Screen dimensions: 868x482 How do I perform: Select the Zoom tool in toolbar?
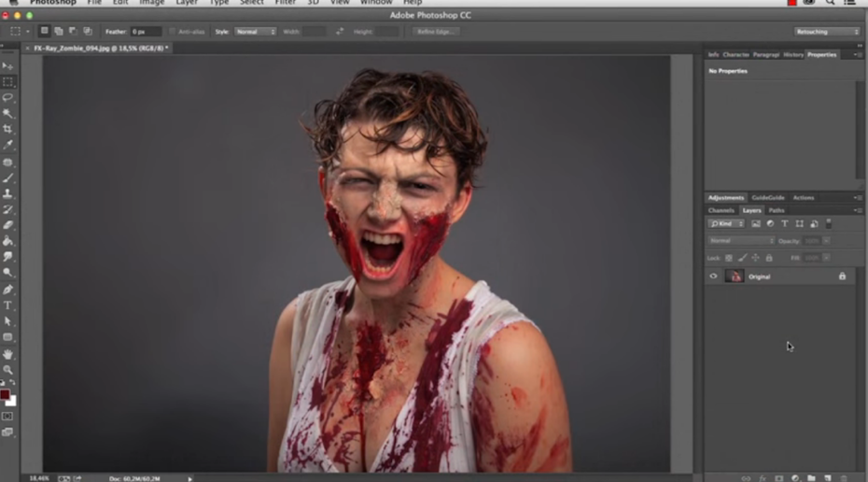coord(7,370)
